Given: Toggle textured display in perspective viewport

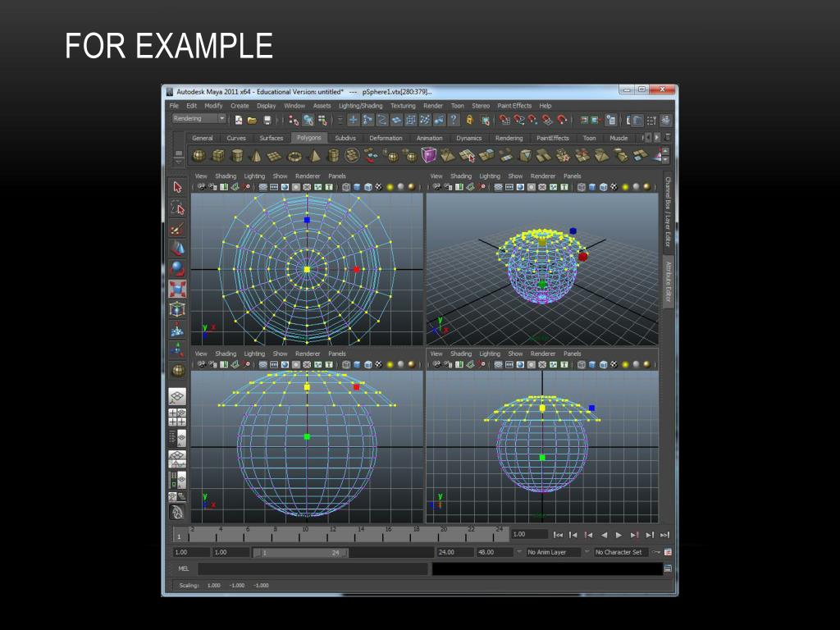Looking at the screenshot, I should pos(614,187).
